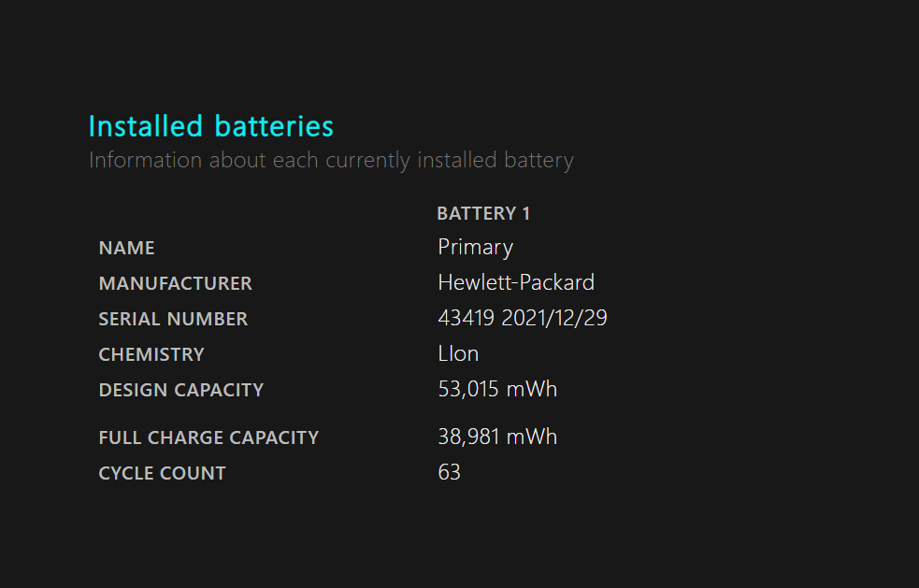
Task: Select the cycle count value 63
Action: (450, 472)
